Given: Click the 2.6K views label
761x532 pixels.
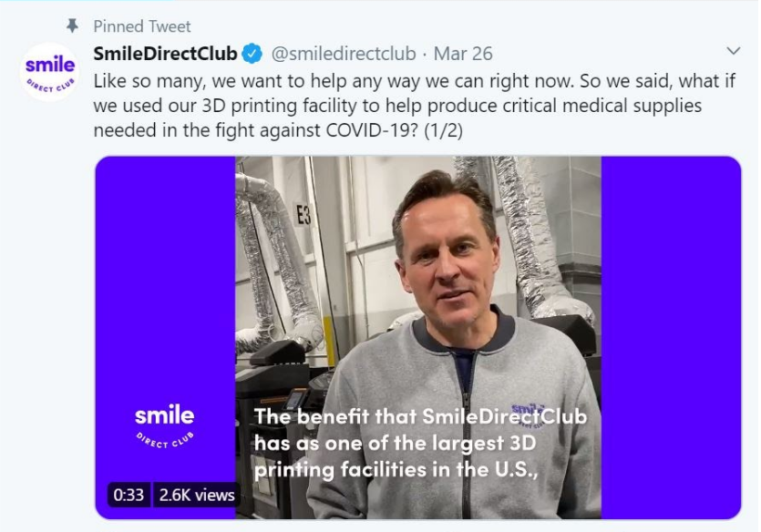Looking at the screenshot, I should [x=200, y=496].
